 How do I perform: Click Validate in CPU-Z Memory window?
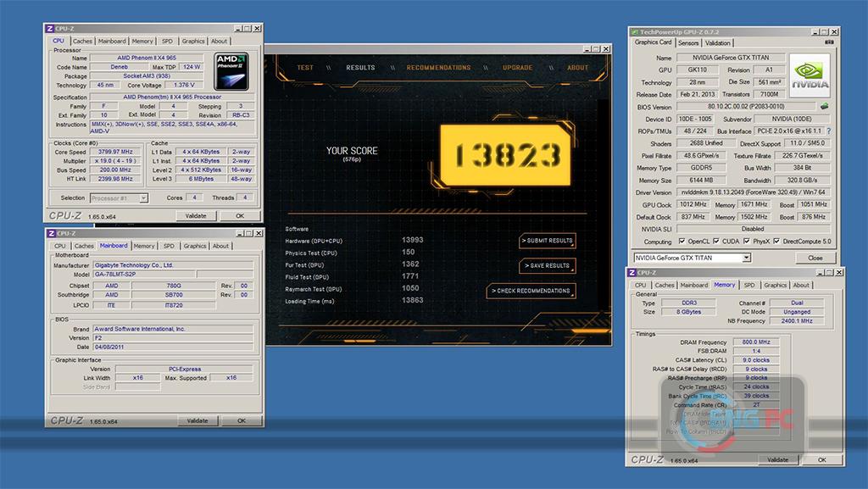tap(778, 459)
